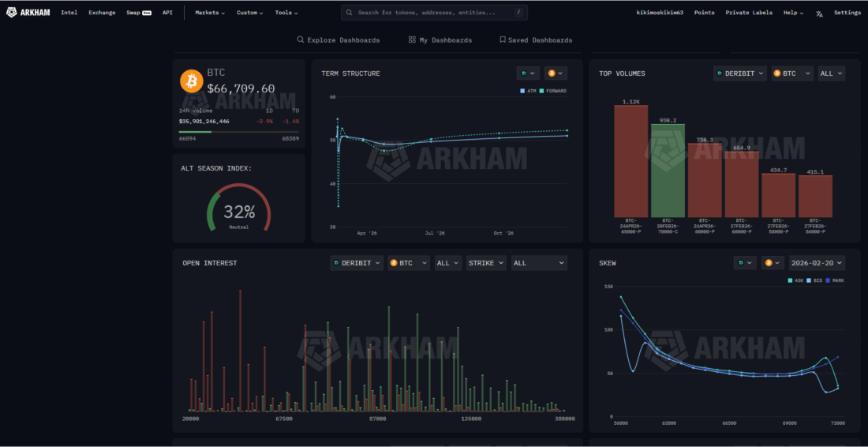Image resolution: width=868 pixels, height=447 pixels.
Task: Open the Top Volumes ALL dropdown
Action: (832, 73)
